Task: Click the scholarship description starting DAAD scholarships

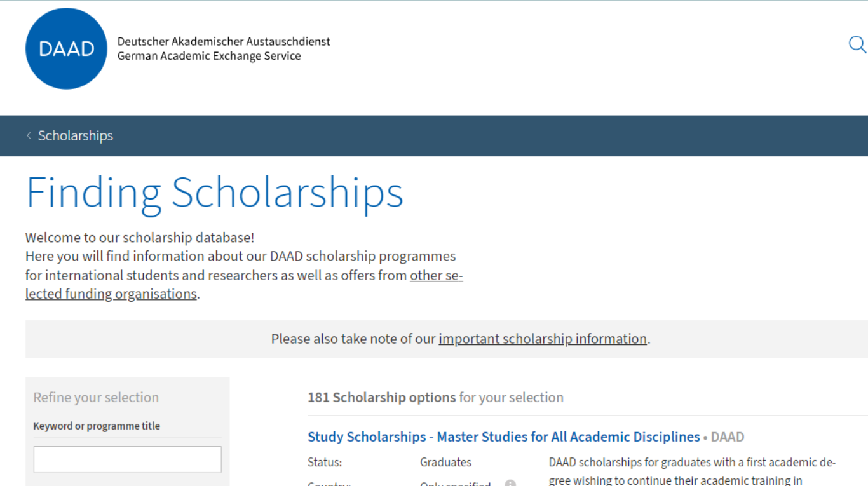Action: (x=692, y=471)
